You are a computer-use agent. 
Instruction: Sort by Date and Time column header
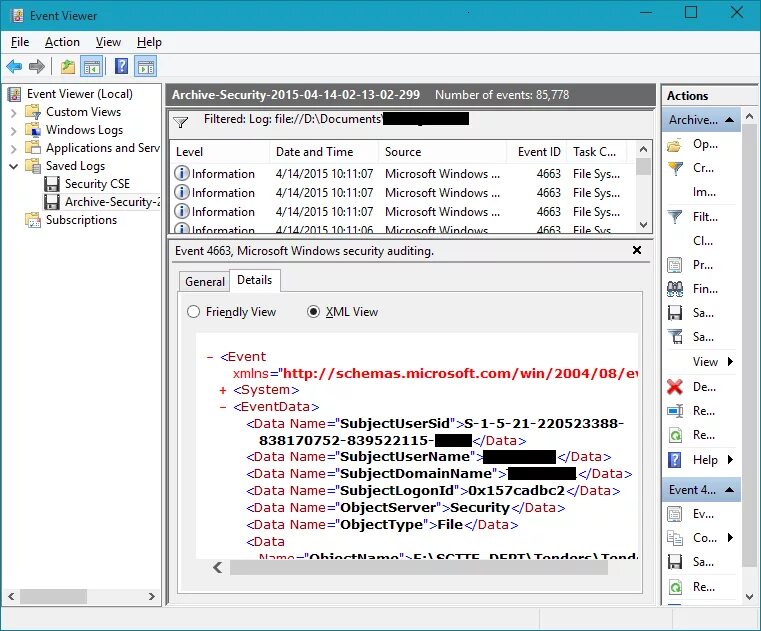[x=323, y=152]
